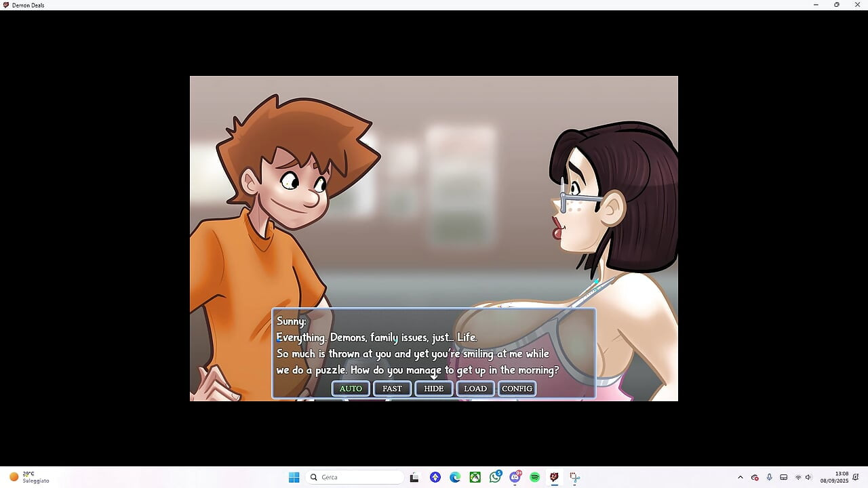This screenshot has width=868, height=488.
Task: Click the FAST skip button
Action: pyautogui.click(x=392, y=388)
